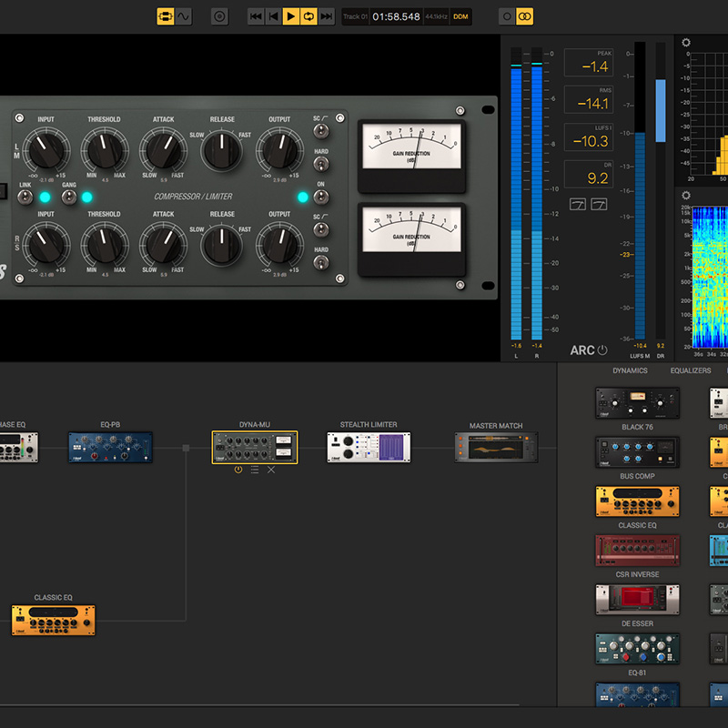The width and height of the screenshot is (728, 728).
Task: Open the DYNAMICS module category
Action: (x=630, y=370)
